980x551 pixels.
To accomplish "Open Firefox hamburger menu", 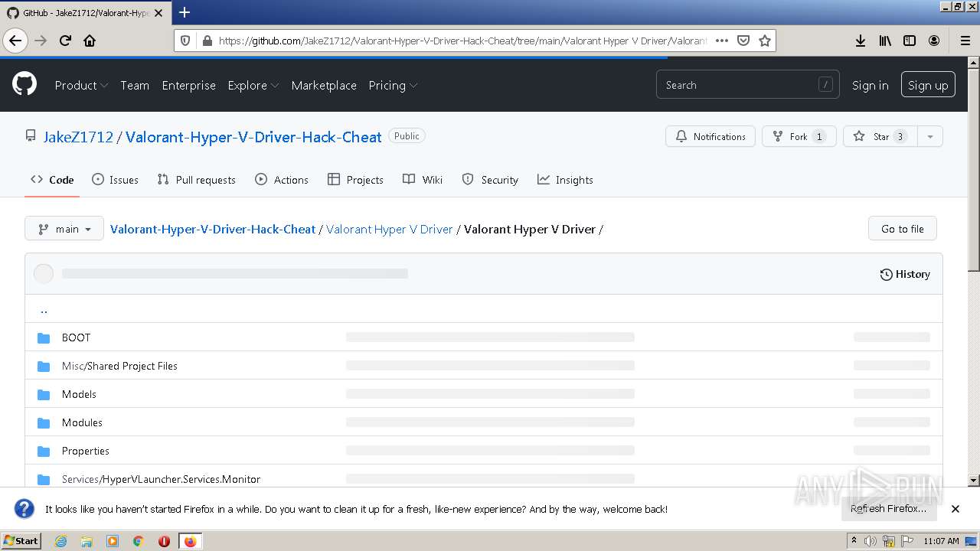I will 965,41.
